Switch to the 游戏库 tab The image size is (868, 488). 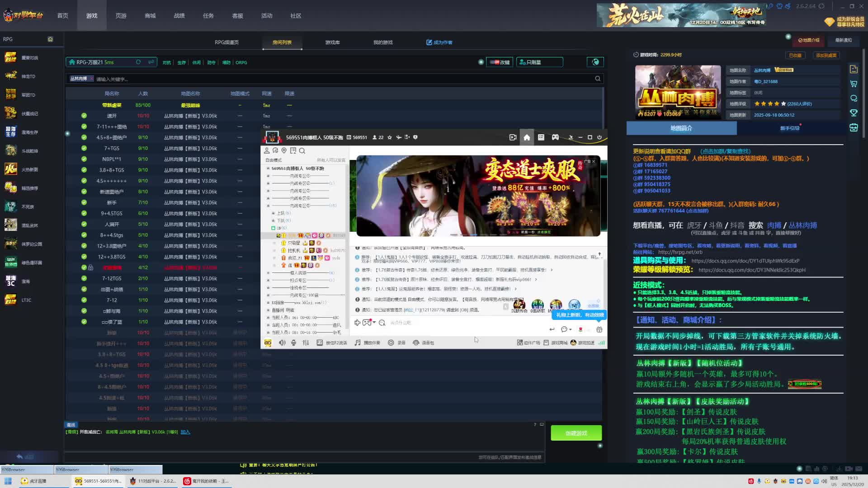point(332,42)
